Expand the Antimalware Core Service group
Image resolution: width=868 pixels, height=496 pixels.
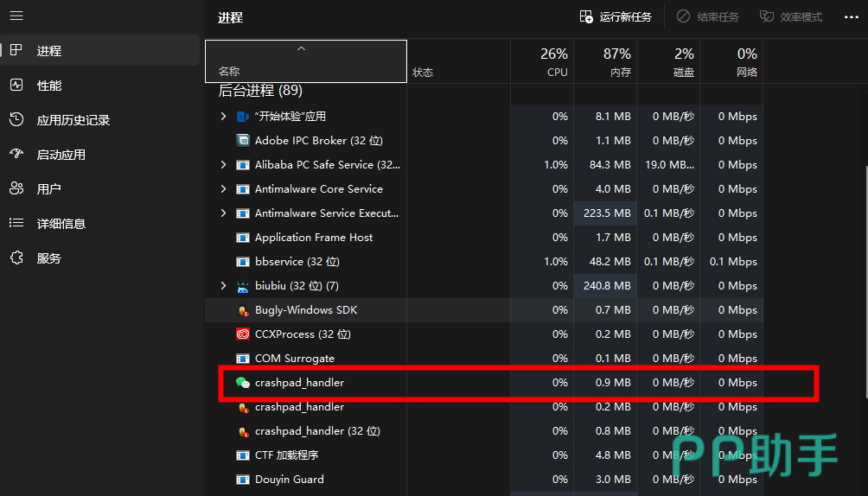click(223, 189)
